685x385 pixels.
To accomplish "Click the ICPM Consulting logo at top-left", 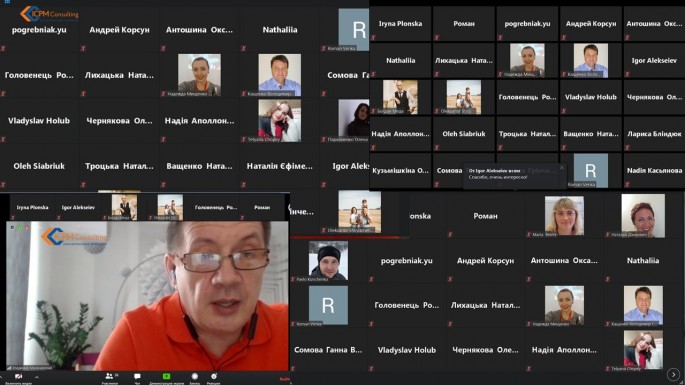I will click(x=49, y=14).
